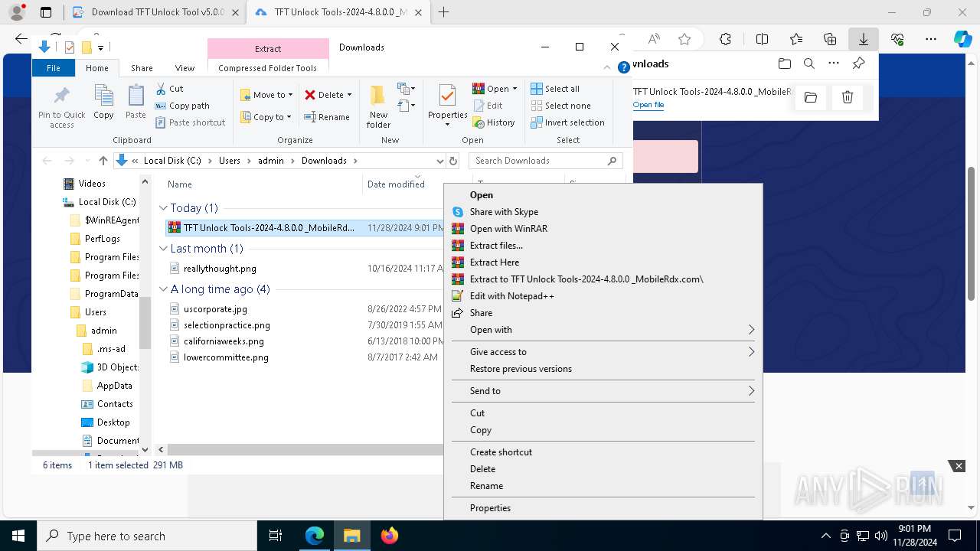This screenshot has width=980, height=551.
Task: Choose Open with WinRAR from context menu
Action: 603,229
